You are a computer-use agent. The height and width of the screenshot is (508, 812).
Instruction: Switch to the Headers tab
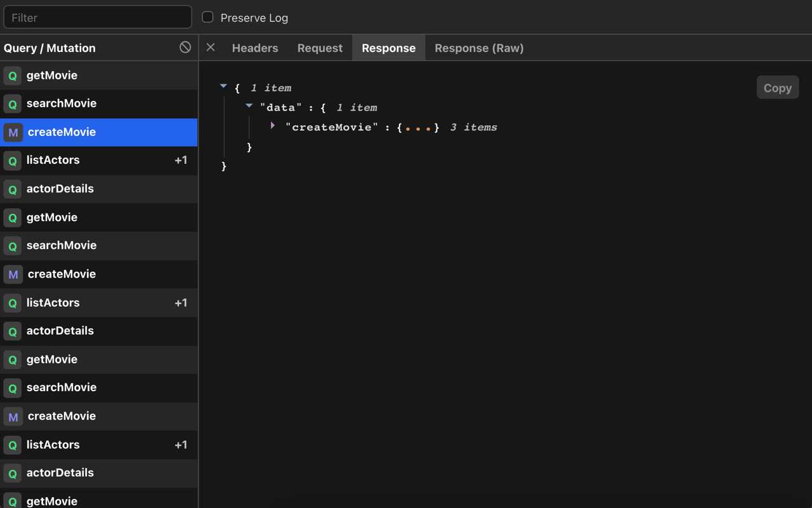coord(255,48)
